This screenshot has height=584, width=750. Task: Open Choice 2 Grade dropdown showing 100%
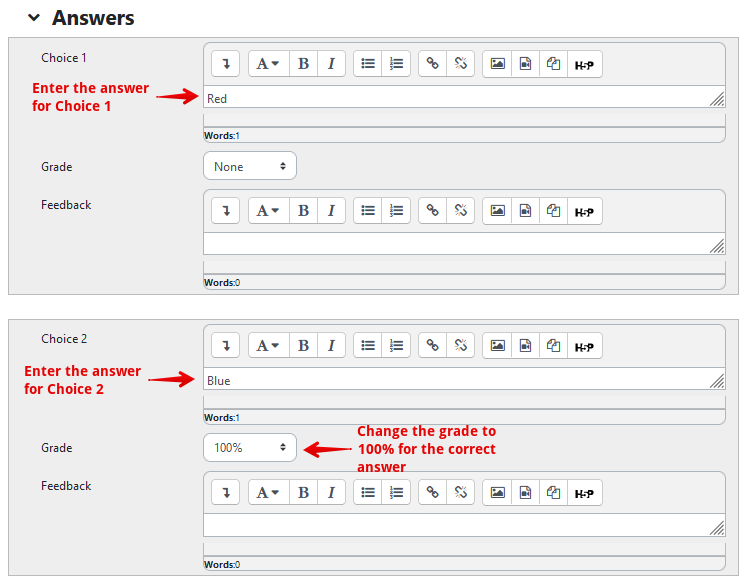pyautogui.click(x=250, y=448)
